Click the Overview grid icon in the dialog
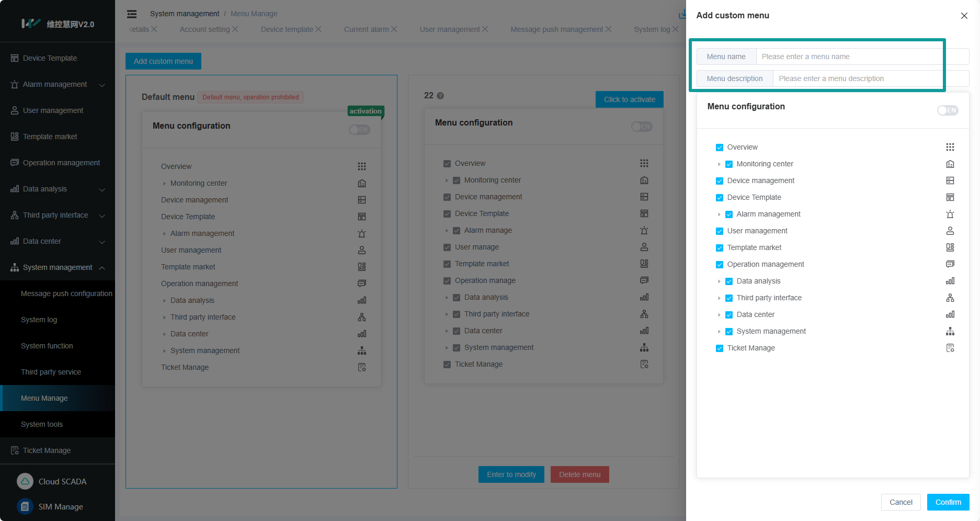 point(950,147)
